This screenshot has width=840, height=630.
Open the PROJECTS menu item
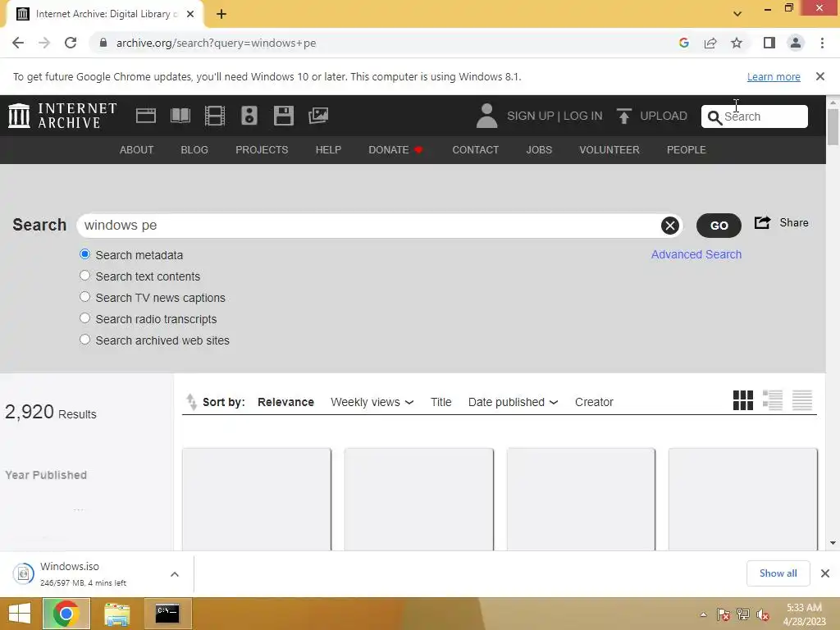(x=262, y=150)
